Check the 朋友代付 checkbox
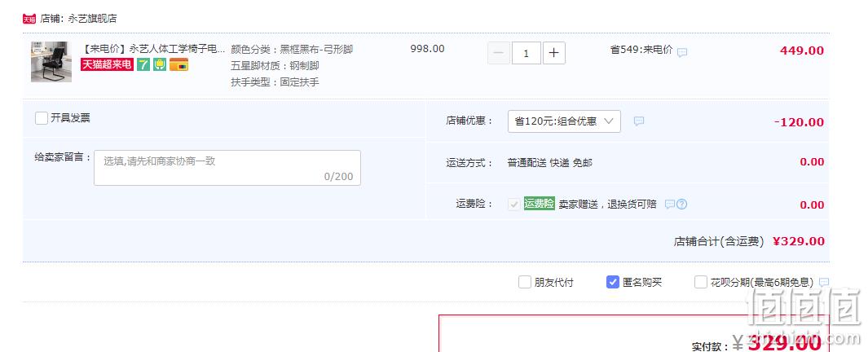This screenshot has height=352, width=868. (525, 282)
